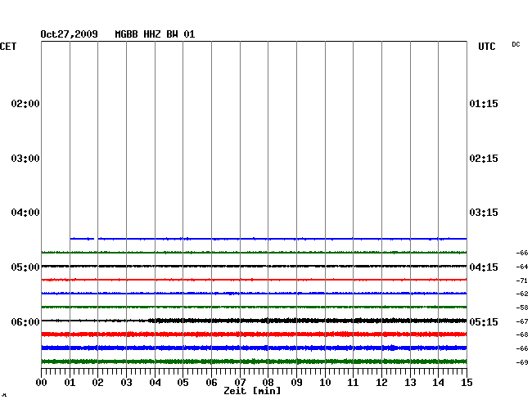Click the -66 value between -68 and -69
532x404 pixels.
[522, 348]
